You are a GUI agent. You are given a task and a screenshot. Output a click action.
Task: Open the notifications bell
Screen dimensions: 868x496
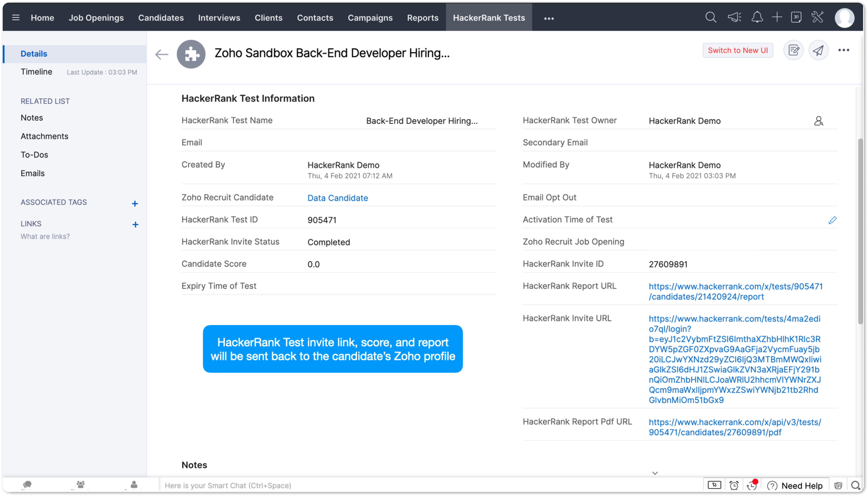point(757,17)
